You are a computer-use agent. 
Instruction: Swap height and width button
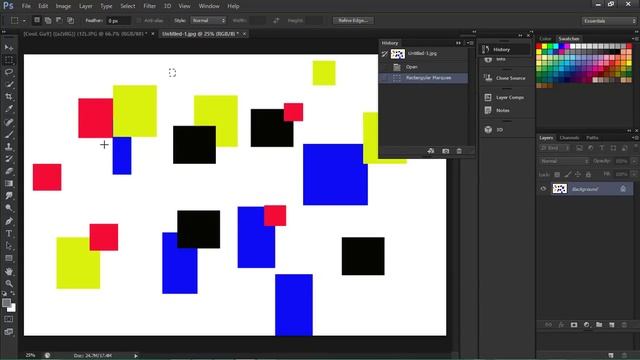click(x=276, y=20)
